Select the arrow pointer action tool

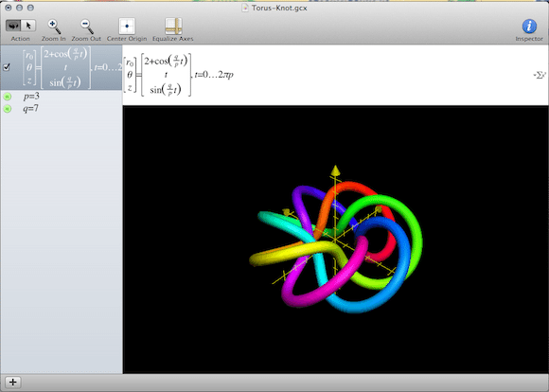(x=28, y=26)
